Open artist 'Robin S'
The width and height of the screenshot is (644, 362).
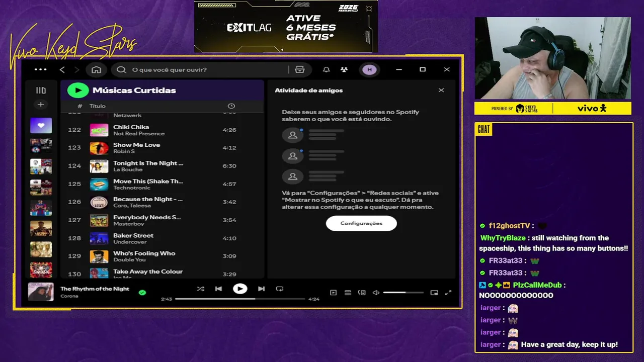tap(124, 151)
